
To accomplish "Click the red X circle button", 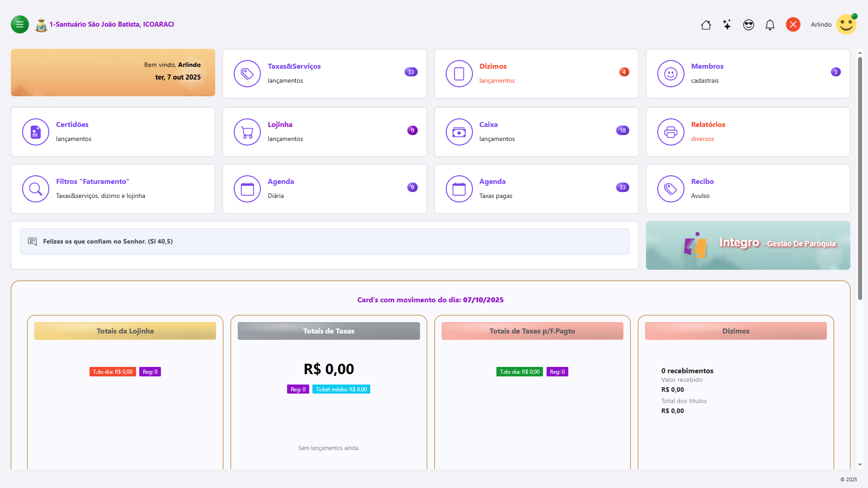I will coord(793,24).
